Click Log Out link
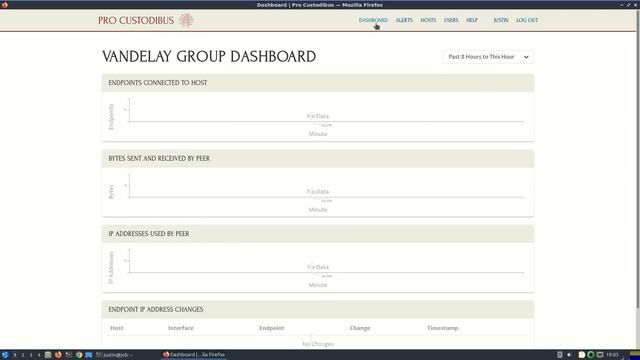The width and height of the screenshot is (640, 360). point(527,20)
